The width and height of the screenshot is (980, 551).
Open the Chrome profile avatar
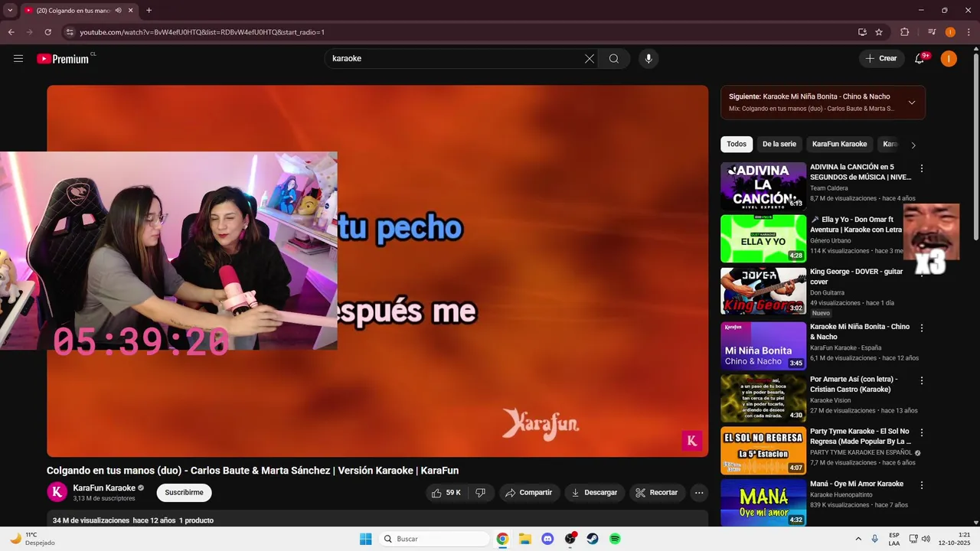pos(950,32)
